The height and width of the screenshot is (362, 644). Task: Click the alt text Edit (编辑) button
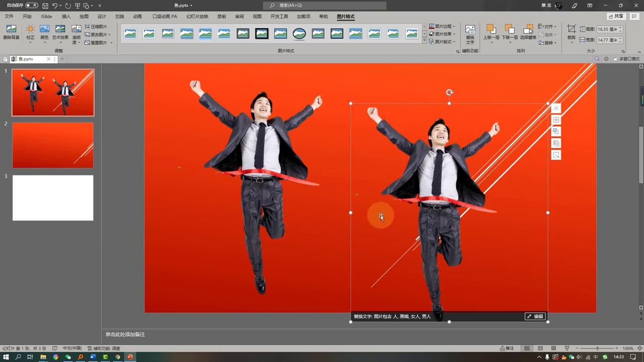[535, 316]
